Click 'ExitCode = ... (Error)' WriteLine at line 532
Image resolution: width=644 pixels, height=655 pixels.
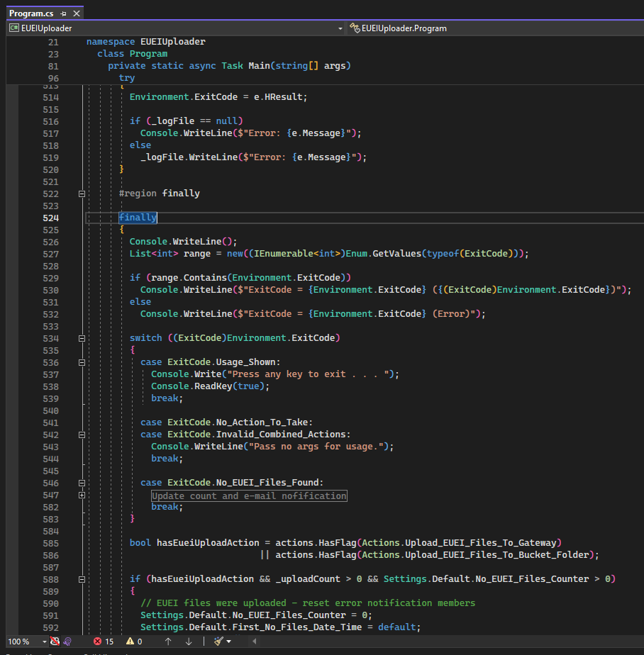point(313,314)
